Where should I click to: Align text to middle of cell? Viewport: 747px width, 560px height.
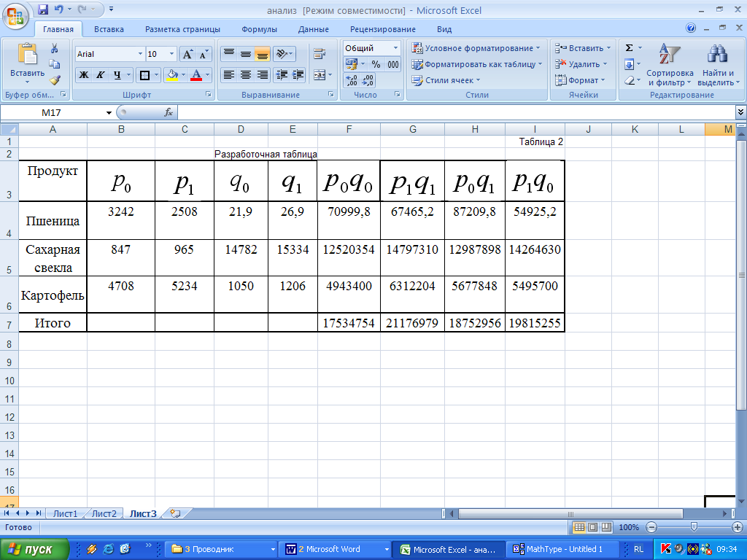[245, 54]
